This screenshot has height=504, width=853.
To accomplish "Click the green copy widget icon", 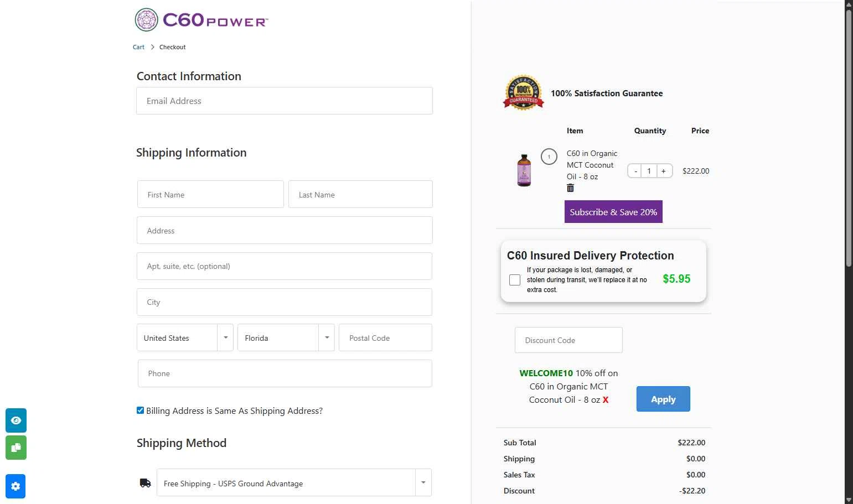I will click(x=16, y=448).
